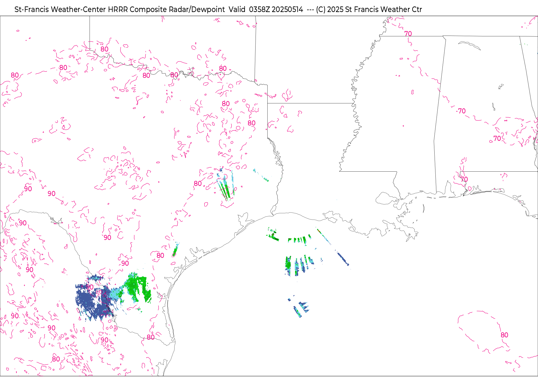The height and width of the screenshot is (392, 538).
Task: Click the "0358Z" valid time in title
Action: tap(259, 10)
